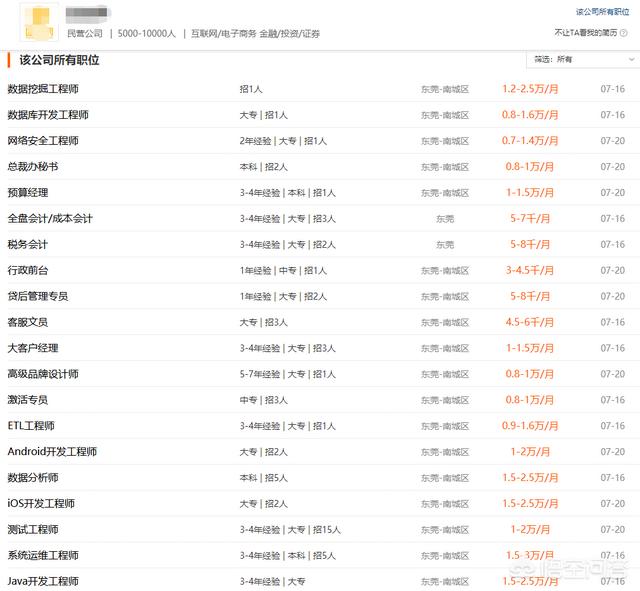Screen dimensions: 640x591
Task: Click salary 1.5-3万/月 for 系统运维工程师
Action: pyautogui.click(x=530, y=555)
